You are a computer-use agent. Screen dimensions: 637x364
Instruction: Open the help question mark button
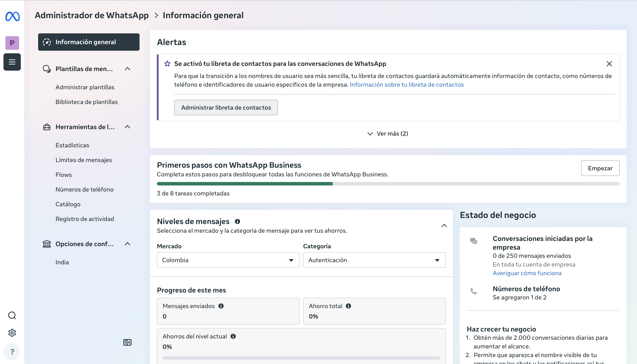click(x=12, y=352)
